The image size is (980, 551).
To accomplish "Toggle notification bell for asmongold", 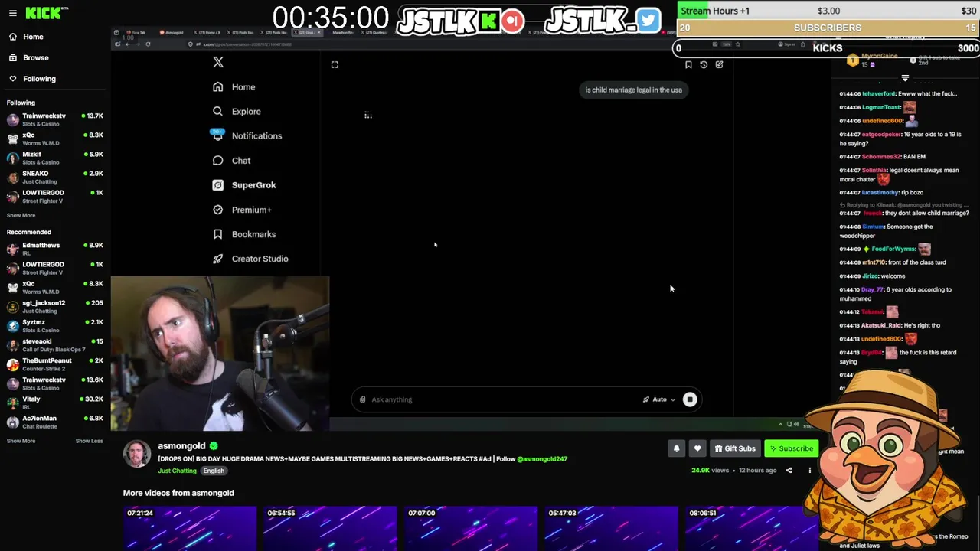I will coord(676,448).
